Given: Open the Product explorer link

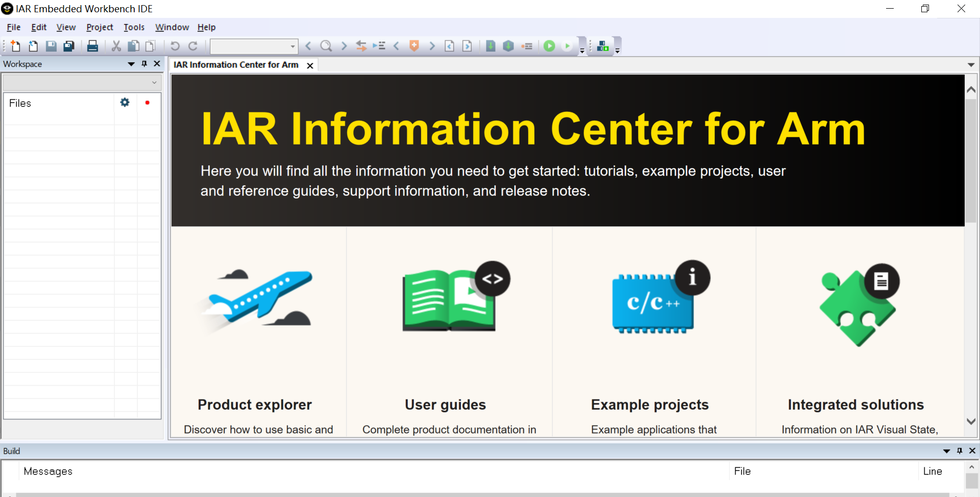Looking at the screenshot, I should [x=255, y=405].
